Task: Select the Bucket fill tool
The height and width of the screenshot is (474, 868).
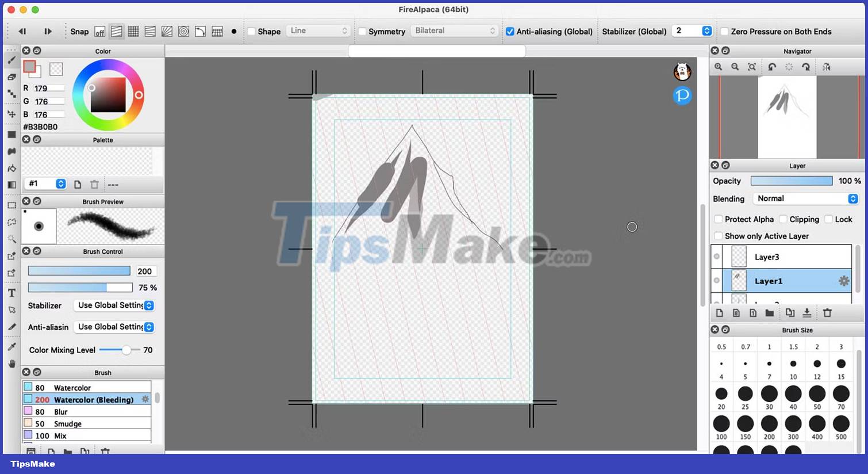Action: (x=11, y=167)
